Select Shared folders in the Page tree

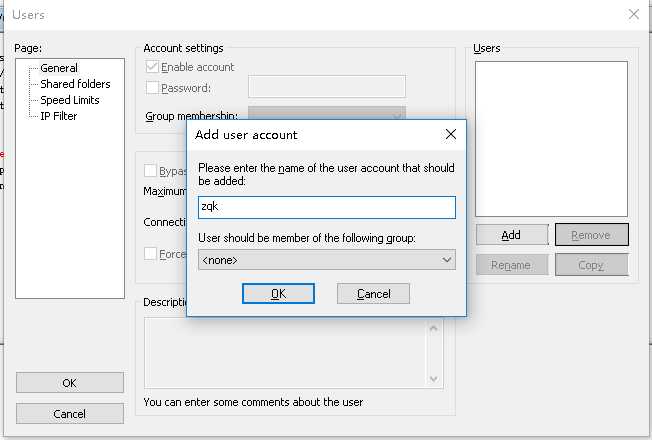(x=75, y=84)
